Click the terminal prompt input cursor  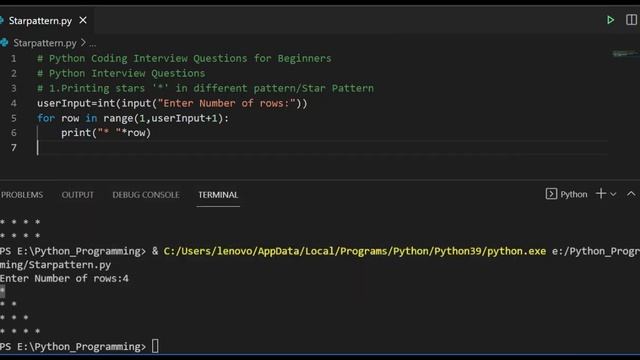(155, 346)
